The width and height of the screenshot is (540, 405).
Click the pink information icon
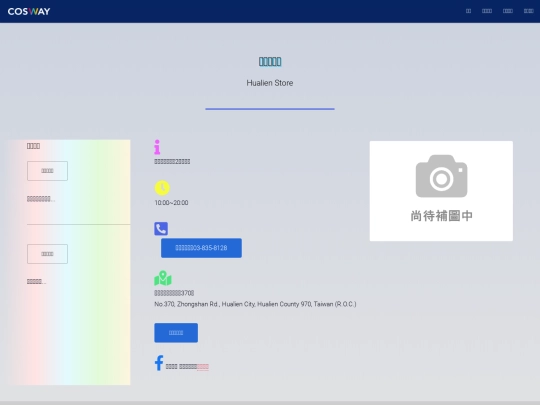[x=157, y=147]
